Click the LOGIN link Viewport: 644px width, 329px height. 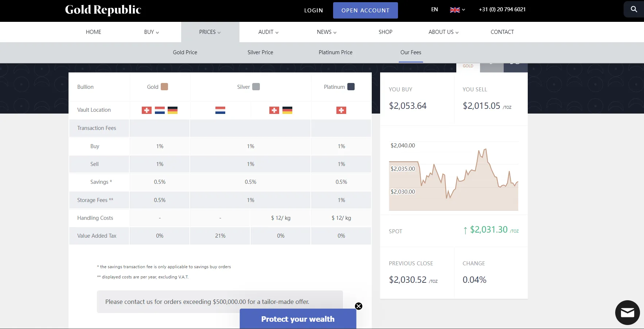(314, 11)
